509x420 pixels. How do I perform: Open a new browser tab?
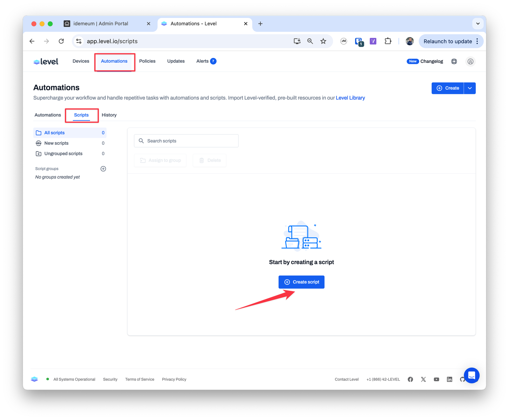[260, 24]
